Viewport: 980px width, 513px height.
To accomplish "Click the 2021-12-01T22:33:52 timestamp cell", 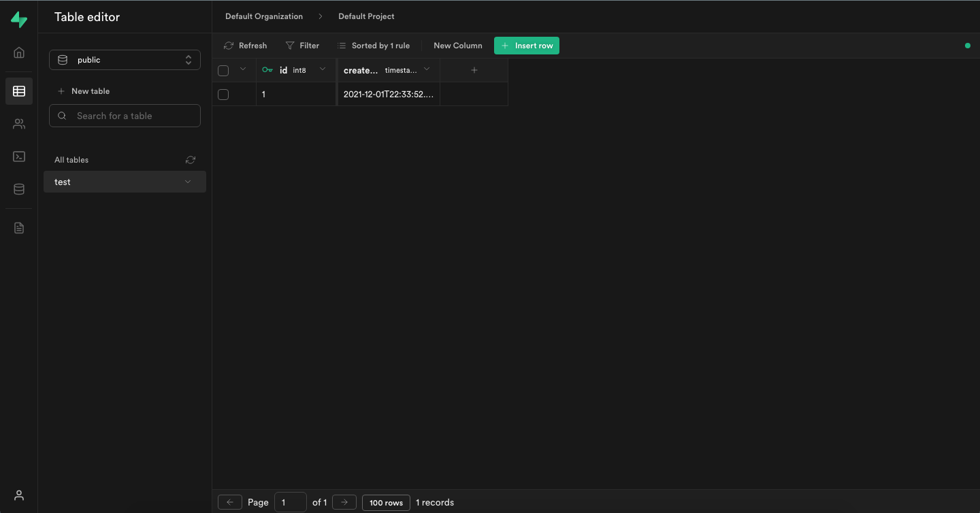I will point(389,95).
